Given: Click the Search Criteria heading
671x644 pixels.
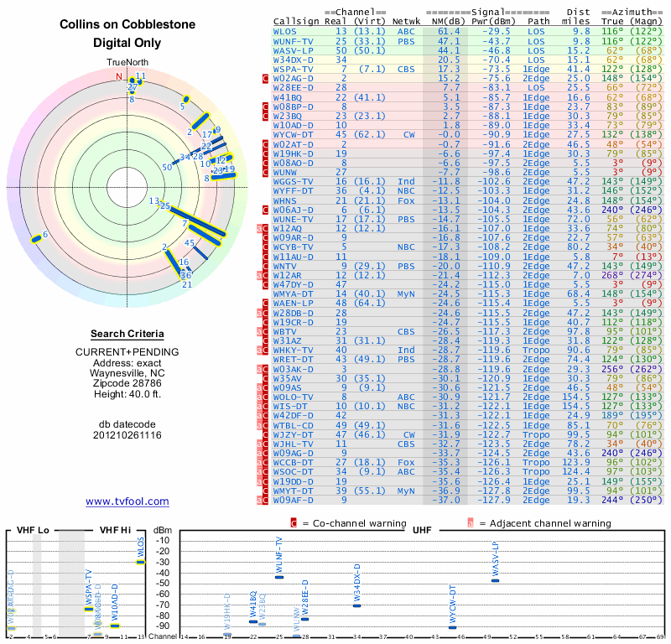Looking at the screenshot, I should (127, 334).
